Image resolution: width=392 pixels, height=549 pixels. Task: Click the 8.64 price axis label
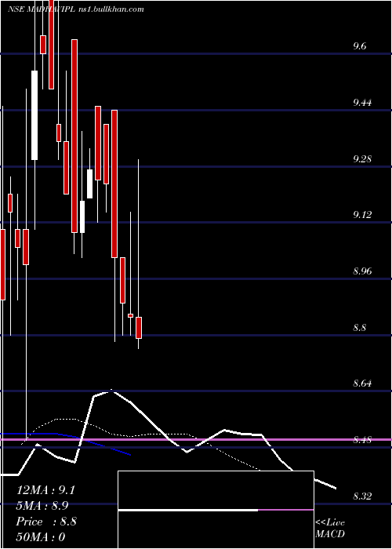(x=362, y=384)
